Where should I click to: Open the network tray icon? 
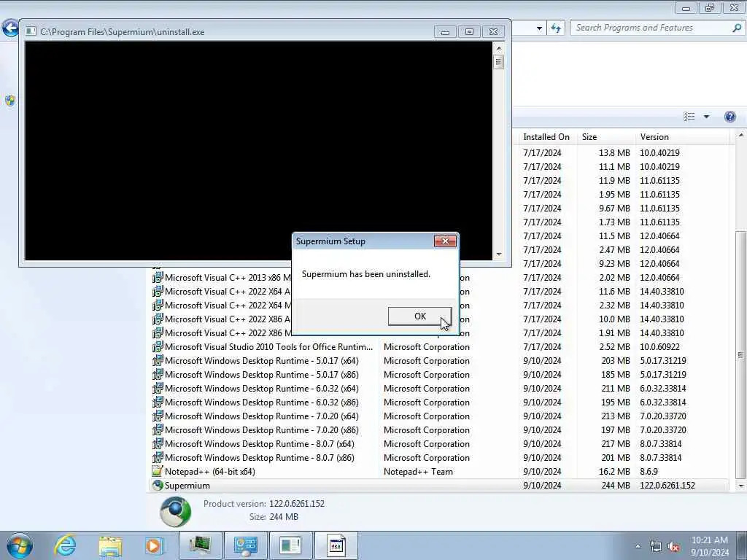tap(656, 547)
